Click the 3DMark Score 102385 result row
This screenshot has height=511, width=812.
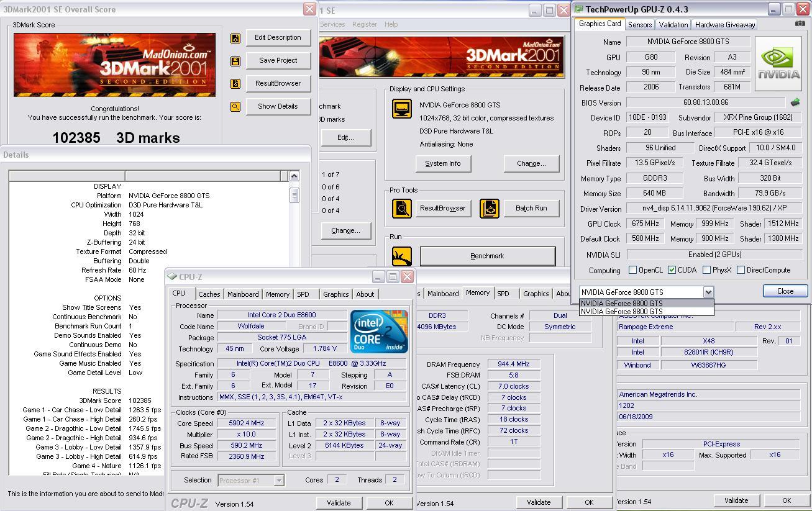tap(149, 400)
